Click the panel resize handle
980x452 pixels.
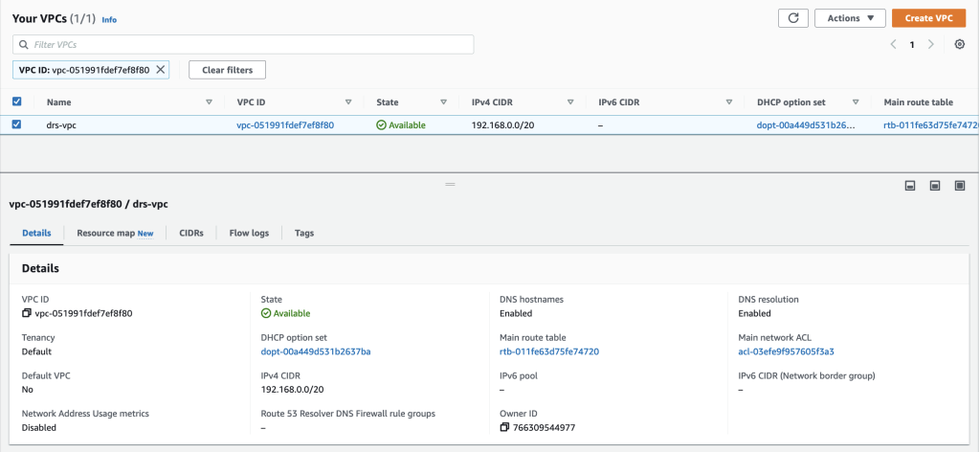click(450, 185)
